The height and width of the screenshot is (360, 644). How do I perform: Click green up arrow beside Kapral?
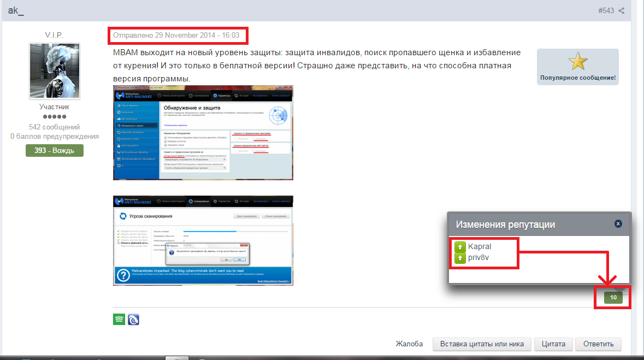click(460, 247)
